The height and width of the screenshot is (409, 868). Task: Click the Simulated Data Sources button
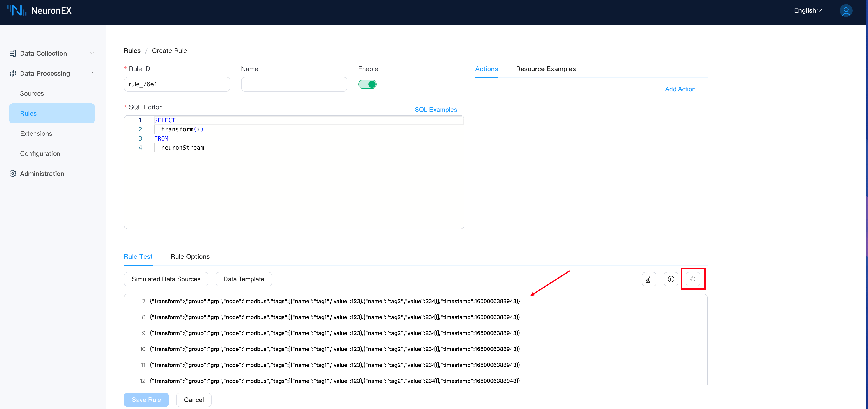point(166,279)
